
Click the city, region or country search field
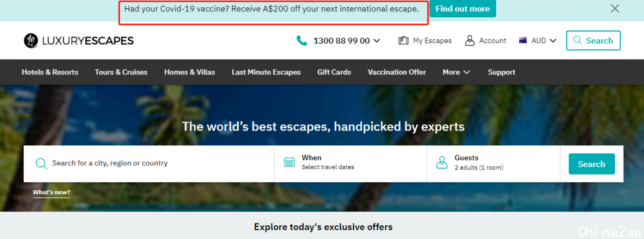148,163
